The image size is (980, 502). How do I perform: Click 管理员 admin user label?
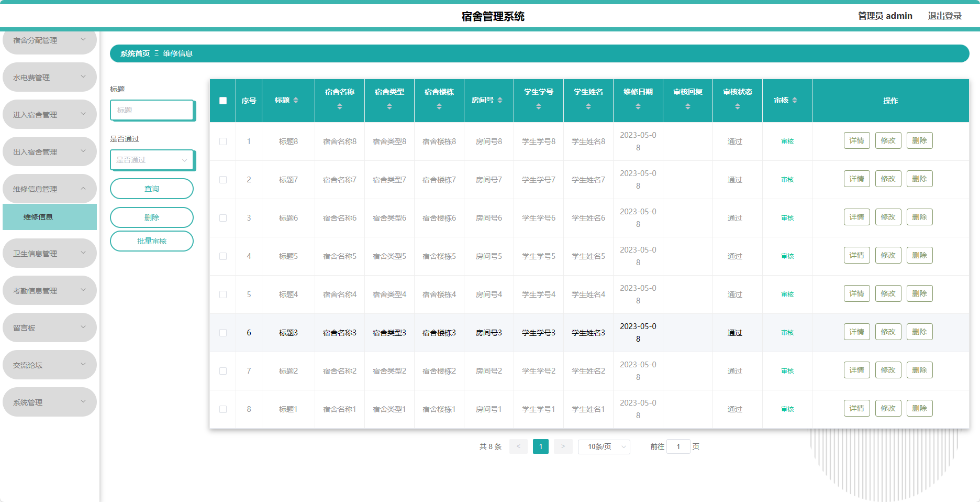click(885, 16)
